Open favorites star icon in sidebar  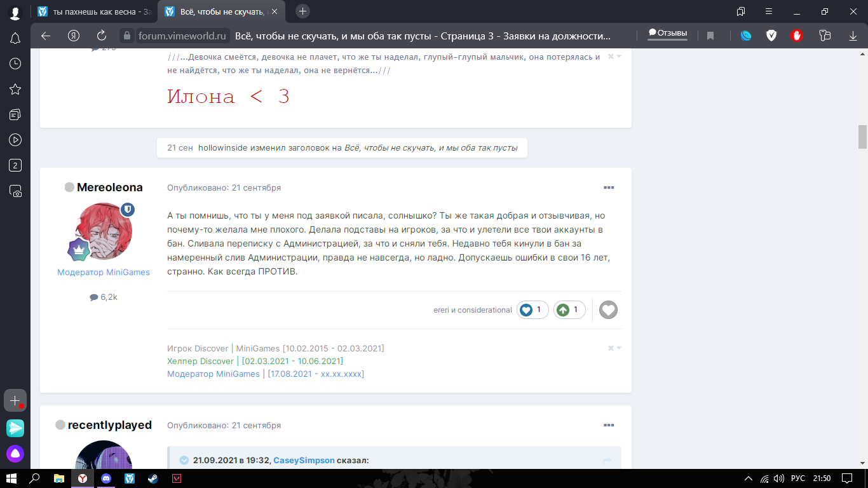click(x=15, y=89)
